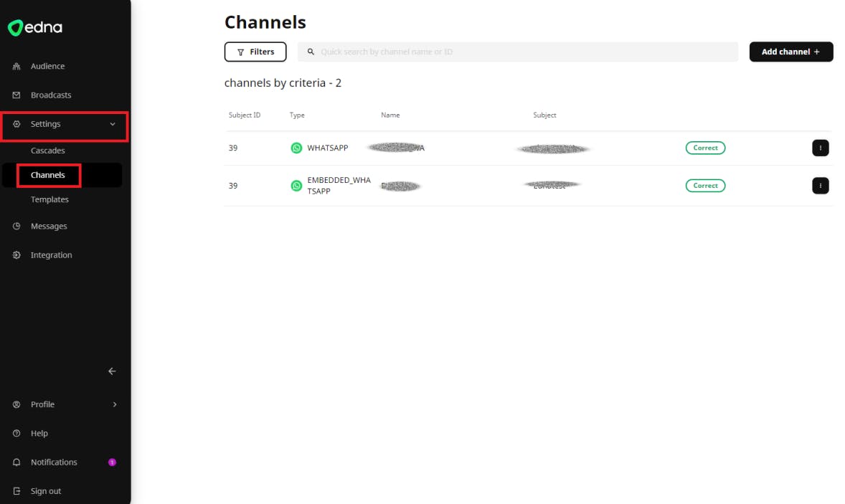The height and width of the screenshot is (504, 845).
Task: Click Subject ID 39 in EMBEDDED_WHATSAPP row
Action: pyautogui.click(x=233, y=186)
